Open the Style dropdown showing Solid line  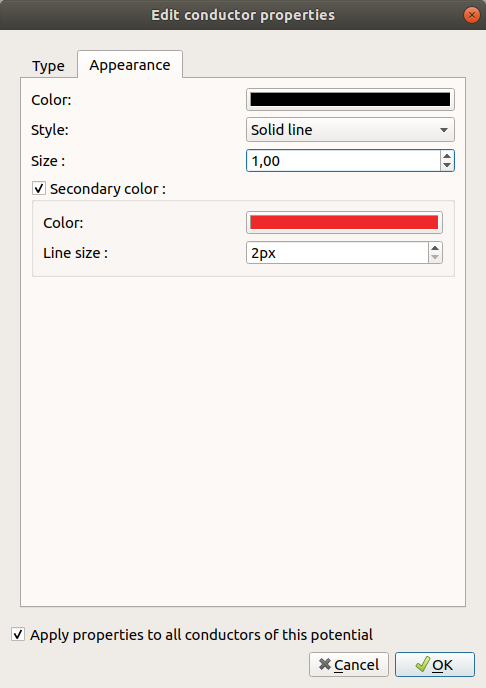click(x=350, y=130)
